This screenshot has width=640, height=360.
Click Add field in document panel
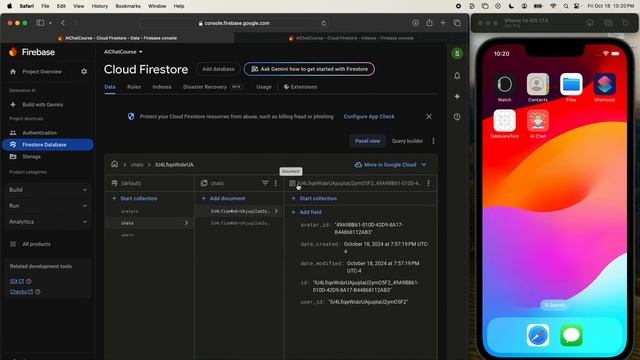[306, 212]
